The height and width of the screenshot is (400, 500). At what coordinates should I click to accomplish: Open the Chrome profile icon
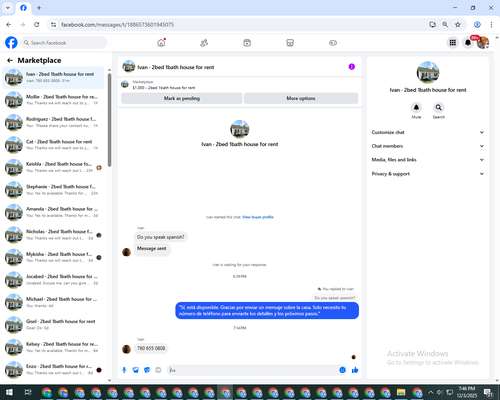tap(477, 25)
